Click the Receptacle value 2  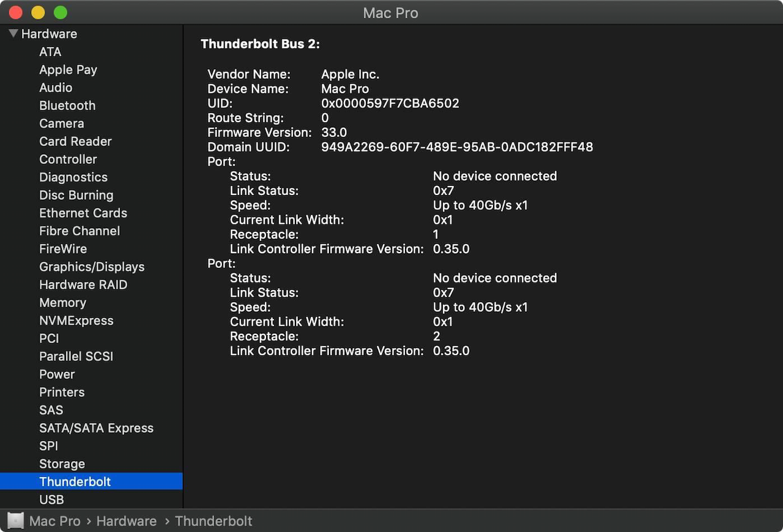(x=436, y=336)
